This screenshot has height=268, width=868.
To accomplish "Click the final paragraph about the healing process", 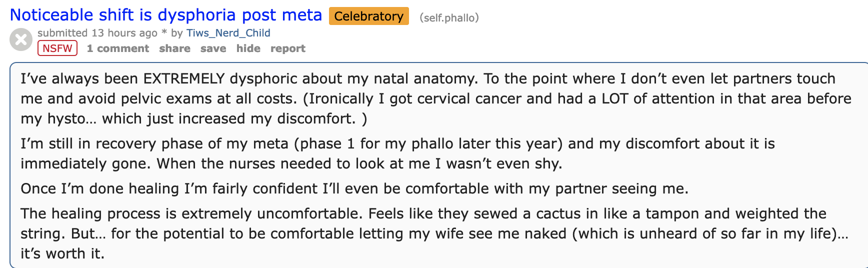I will click(x=434, y=233).
